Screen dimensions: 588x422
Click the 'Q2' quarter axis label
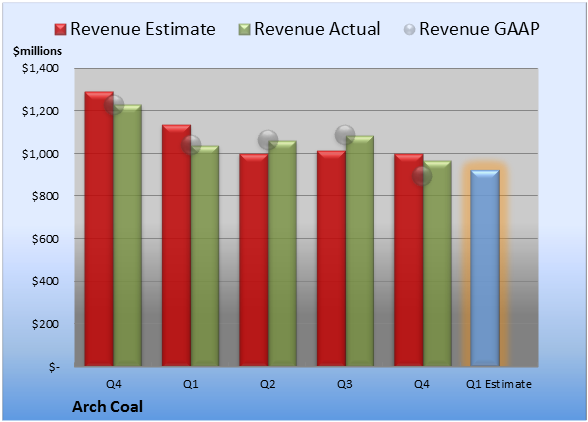(x=268, y=384)
